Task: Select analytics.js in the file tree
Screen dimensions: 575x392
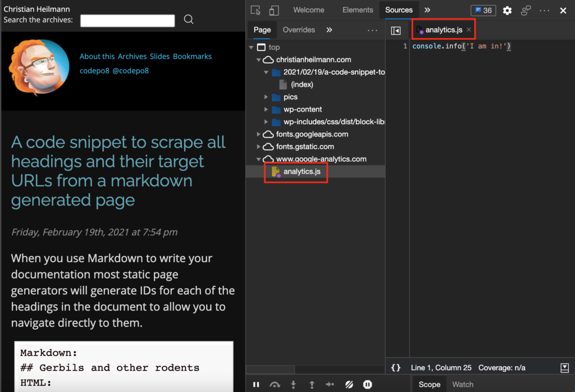Action: click(302, 171)
